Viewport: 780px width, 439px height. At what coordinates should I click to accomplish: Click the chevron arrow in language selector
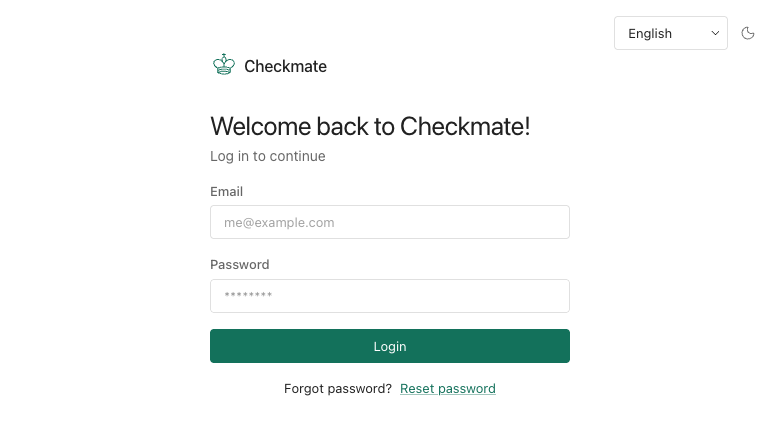715,33
